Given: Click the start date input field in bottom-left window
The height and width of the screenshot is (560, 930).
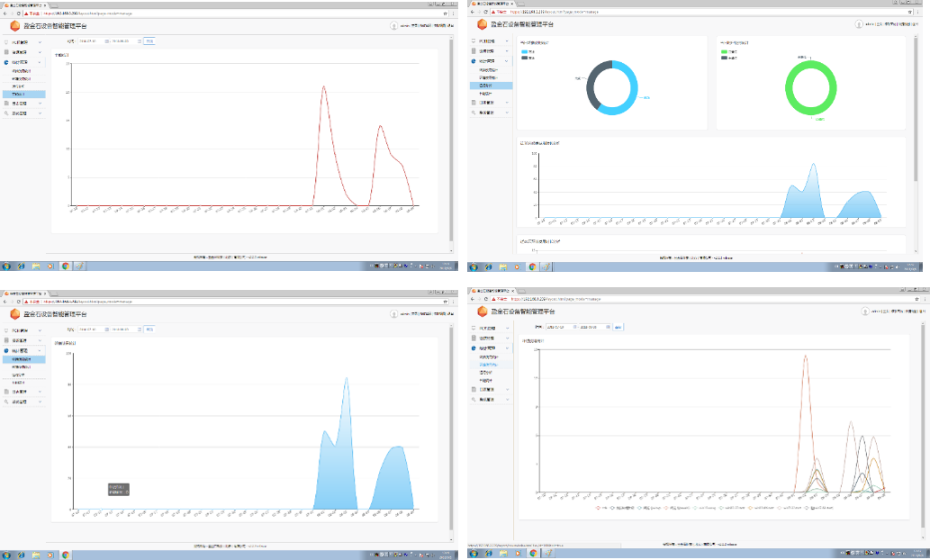Looking at the screenshot, I should point(90,329).
